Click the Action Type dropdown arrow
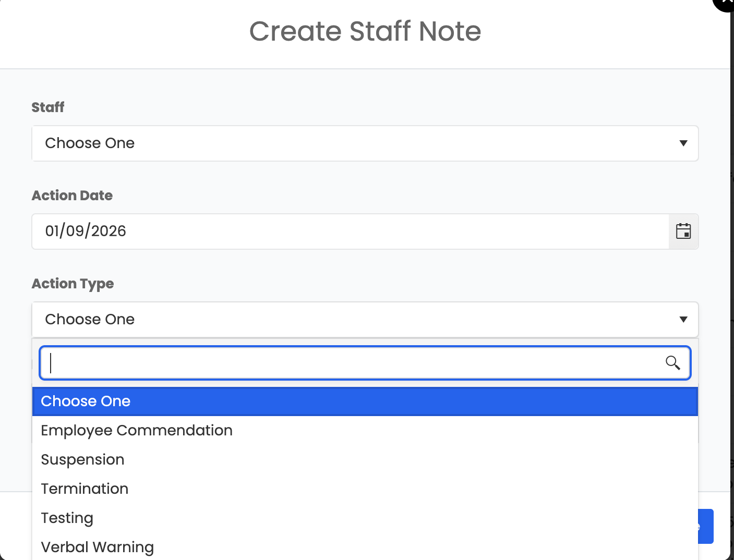The height and width of the screenshot is (560, 734). click(x=683, y=320)
